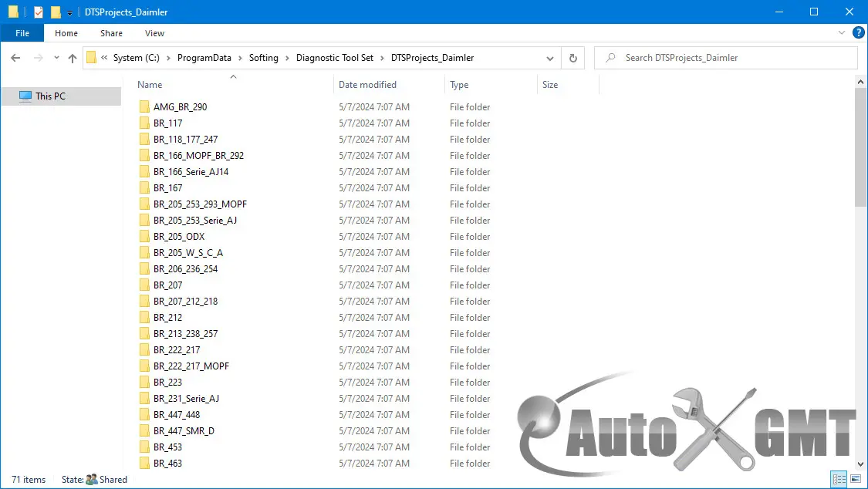Open Windows Explorer help

coord(858,33)
